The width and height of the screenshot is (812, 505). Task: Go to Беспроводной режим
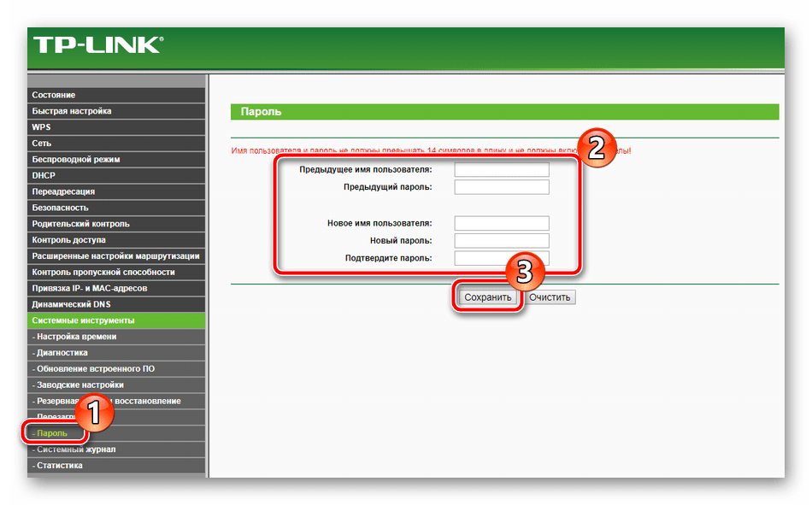[116, 159]
